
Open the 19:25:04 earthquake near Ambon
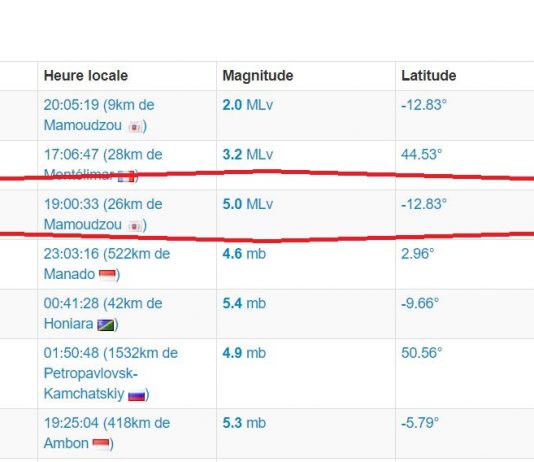[x=107, y=433]
